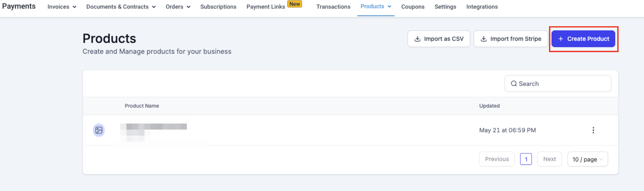The width and height of the screenshot is (644, 191).
Task: Focus the product Search field
Action: click(558, 84)
